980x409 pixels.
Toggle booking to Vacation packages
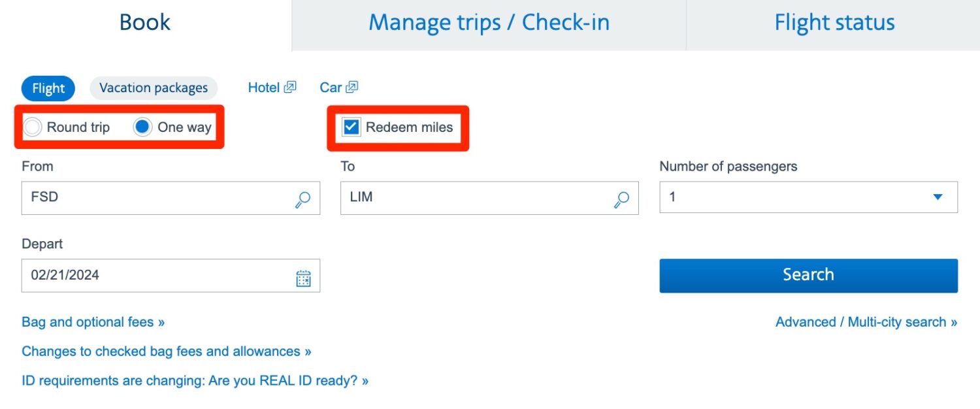tap(154, 88)
